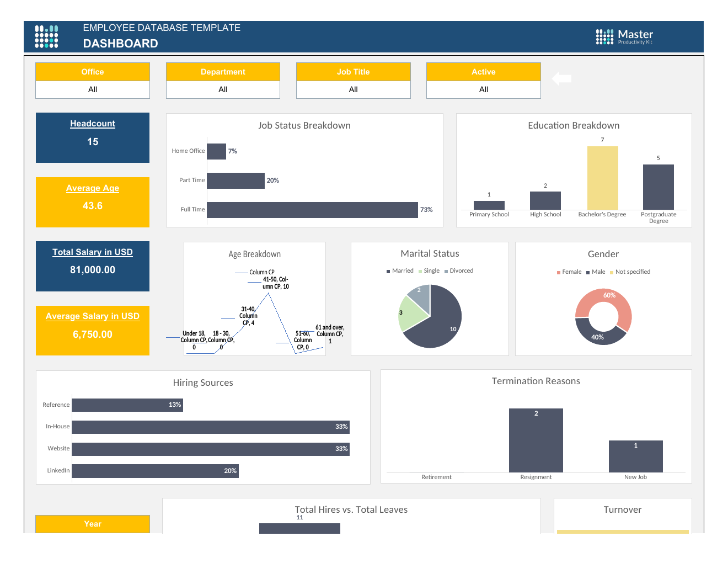Select the New Job termination bar

click(636, 456)
